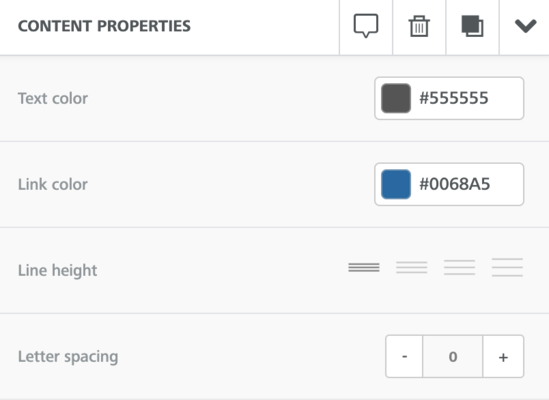Increase letter spacing with plus button
Image resolution: width=549 pixels, height=400 pixels.
(x=503, y=357)
